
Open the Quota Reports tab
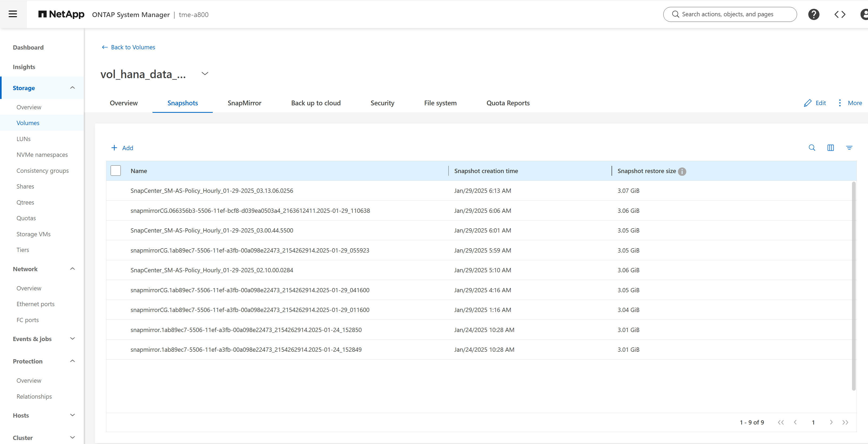coord(508,103)
